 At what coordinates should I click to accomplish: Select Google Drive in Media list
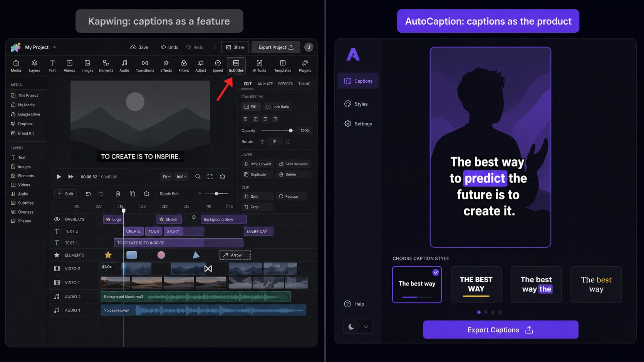(x=25, y=114)
